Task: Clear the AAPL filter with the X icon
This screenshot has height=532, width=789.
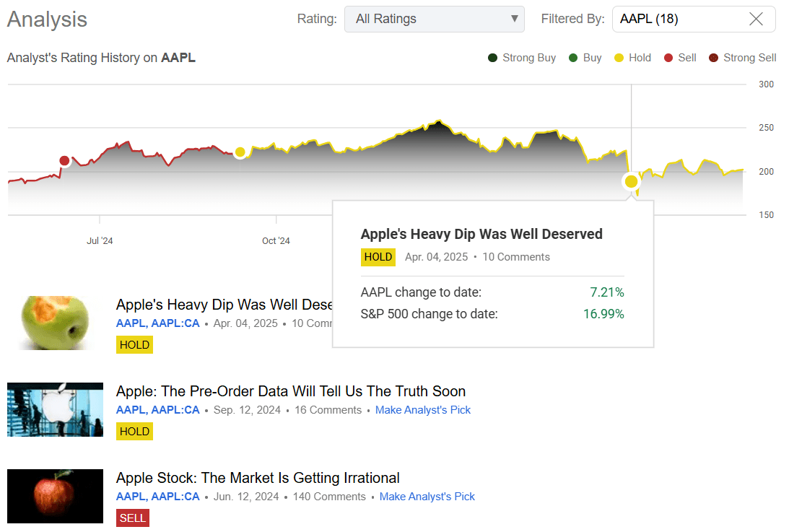Action: pyautogui.click(x=756, y=19)
